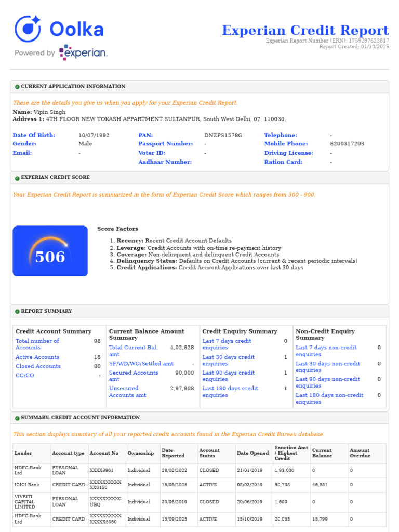This screenshot has width=399, height=532.
Task: Open Last 7 days credit enquiries link
Action: tap(227, 344)
